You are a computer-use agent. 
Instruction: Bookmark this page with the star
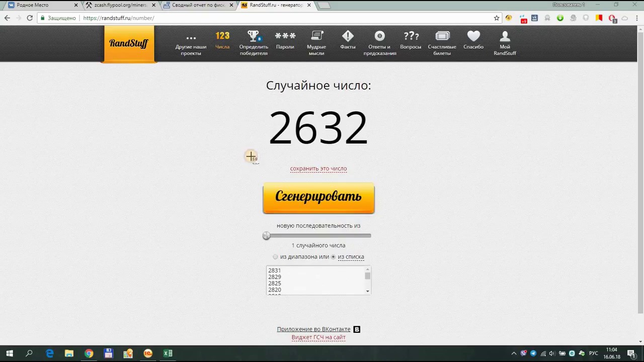[x=497, y=18]
